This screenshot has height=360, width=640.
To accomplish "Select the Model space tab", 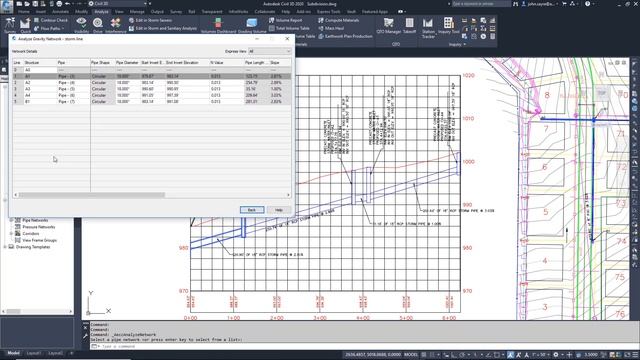I will (x=13, y=353).
